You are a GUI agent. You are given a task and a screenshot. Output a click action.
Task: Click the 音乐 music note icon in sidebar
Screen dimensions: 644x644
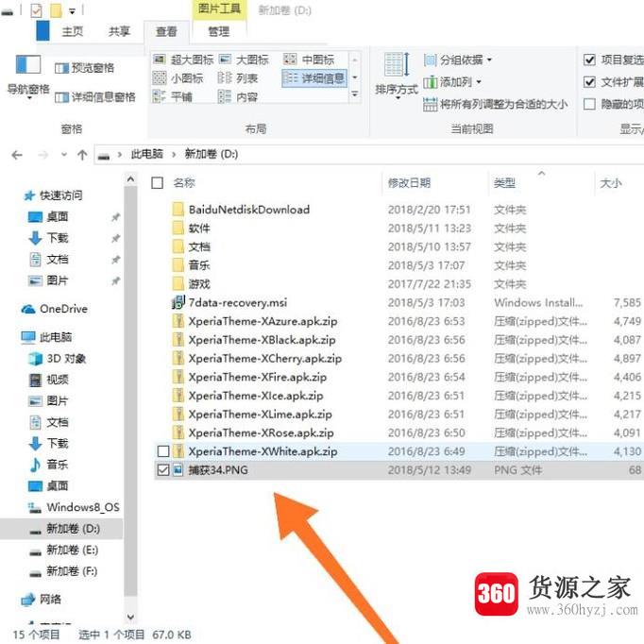click(x=35, y=465)
